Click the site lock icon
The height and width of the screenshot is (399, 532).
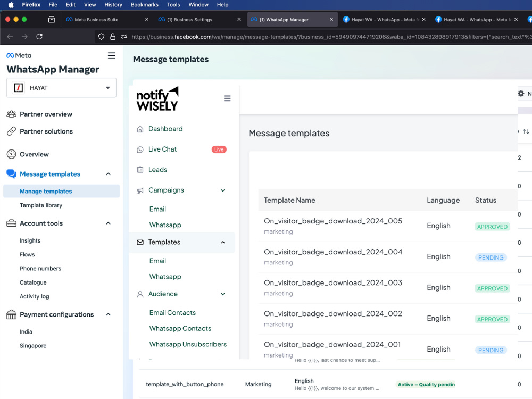click(x=113, y=37)
